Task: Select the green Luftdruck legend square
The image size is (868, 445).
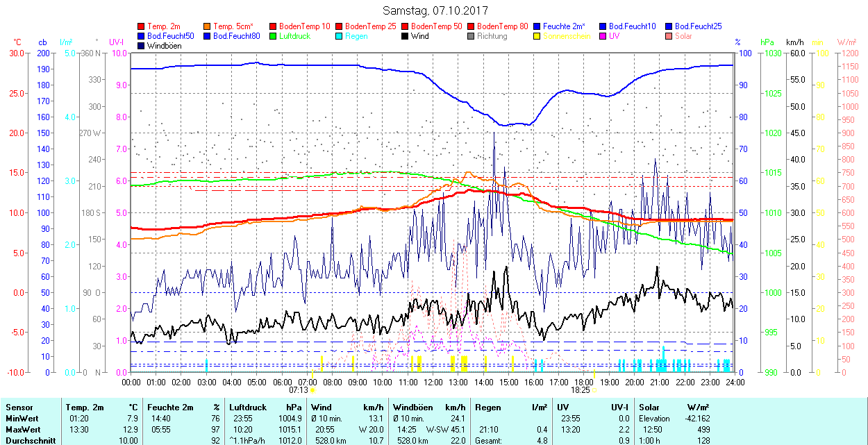Action: pos(274,36)
